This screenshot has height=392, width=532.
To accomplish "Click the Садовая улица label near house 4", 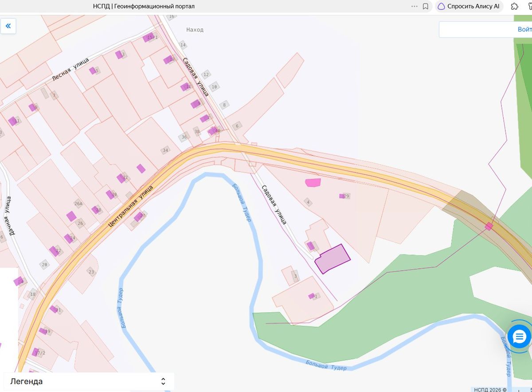I will pos(274,204).
